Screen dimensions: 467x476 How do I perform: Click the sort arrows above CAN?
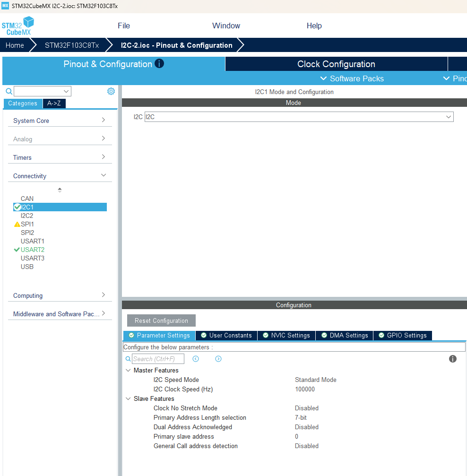tap(60, 190)
